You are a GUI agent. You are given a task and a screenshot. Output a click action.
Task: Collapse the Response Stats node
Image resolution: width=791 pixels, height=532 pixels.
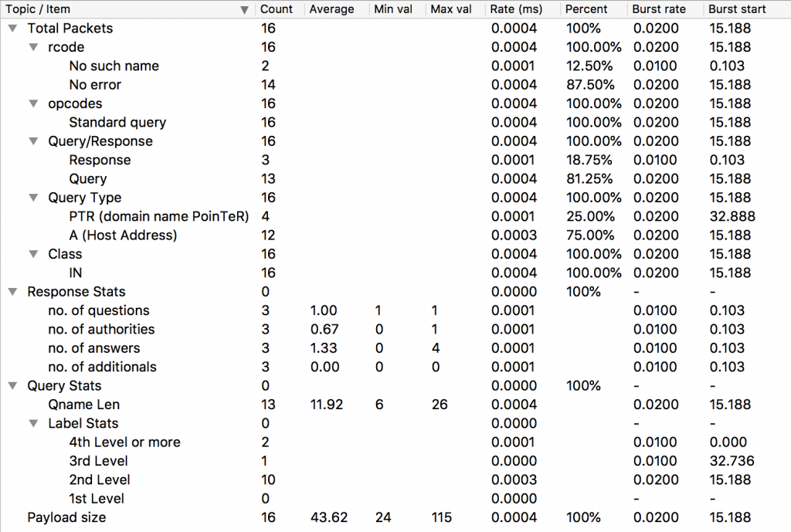[13, 292]
